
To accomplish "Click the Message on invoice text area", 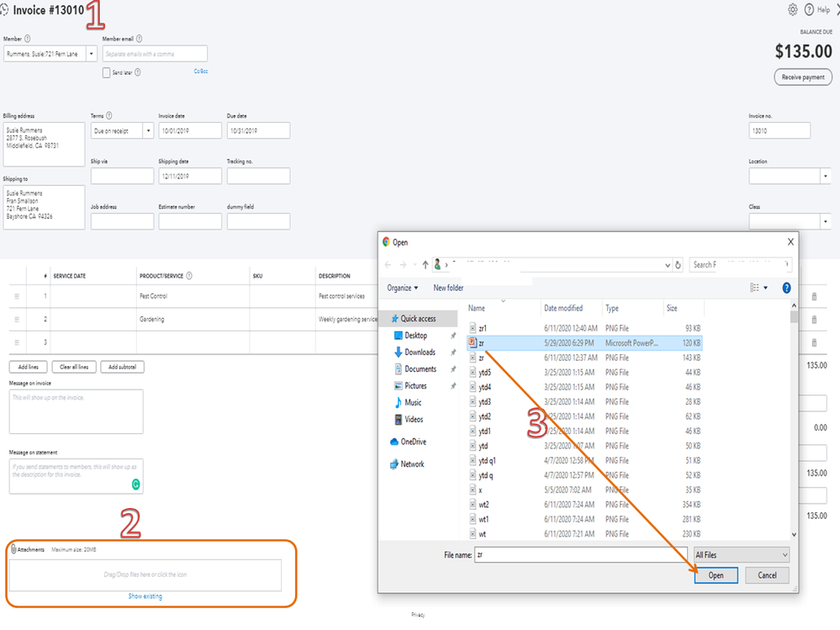I will tap(76, 411).
